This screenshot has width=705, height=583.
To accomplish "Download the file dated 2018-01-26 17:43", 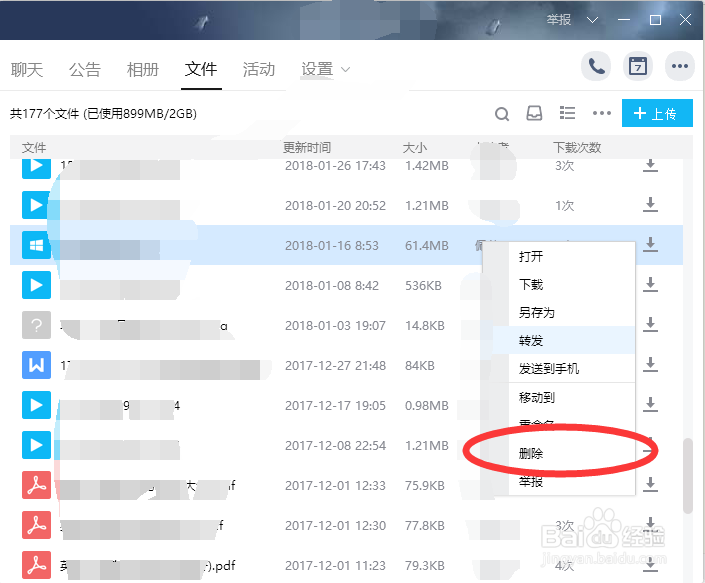I will tap(650, 165).
